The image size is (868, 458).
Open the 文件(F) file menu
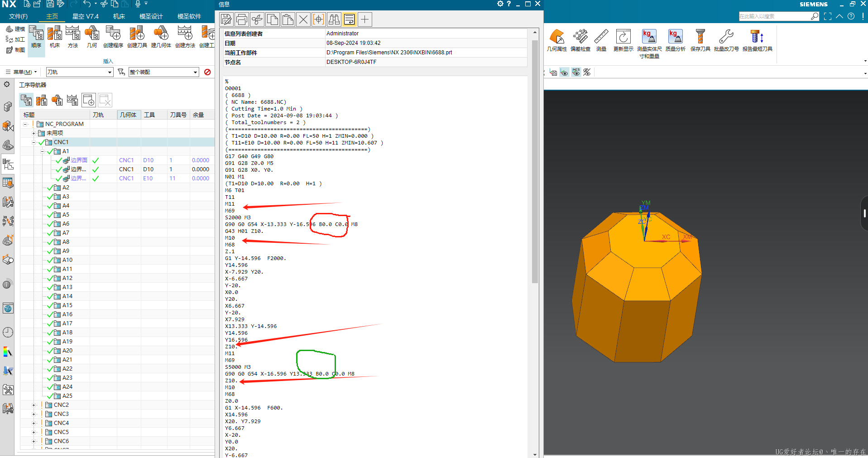pos(18,16)
